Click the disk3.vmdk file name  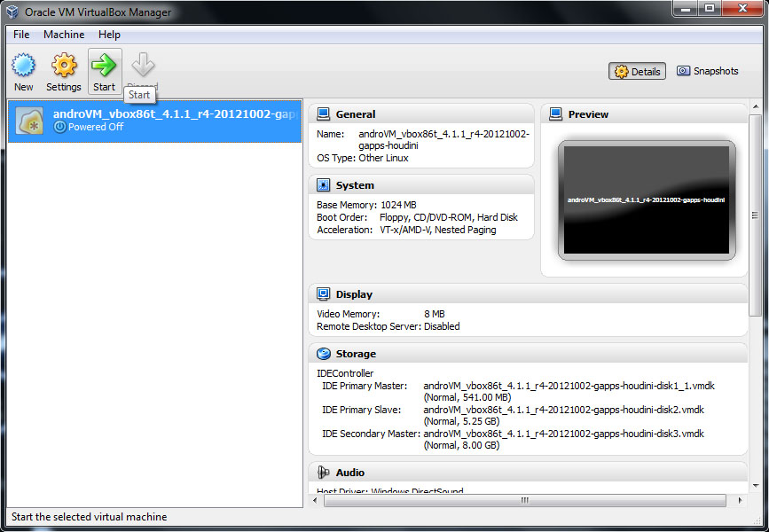point(563,434)
